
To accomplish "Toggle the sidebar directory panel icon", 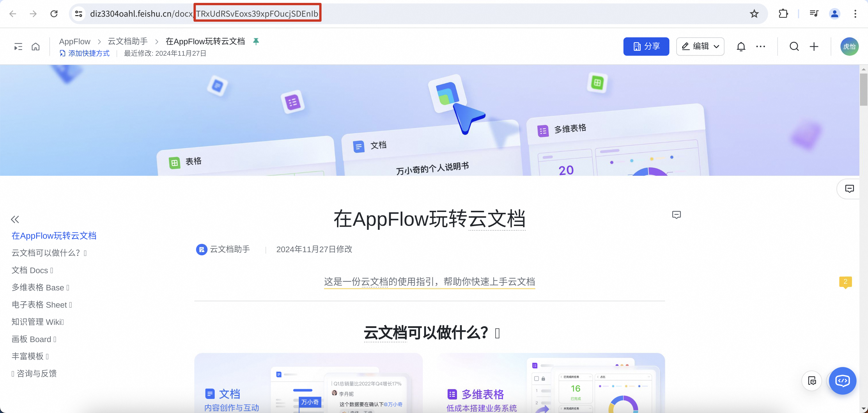I will pyautogui.click(x=18, y=47).
